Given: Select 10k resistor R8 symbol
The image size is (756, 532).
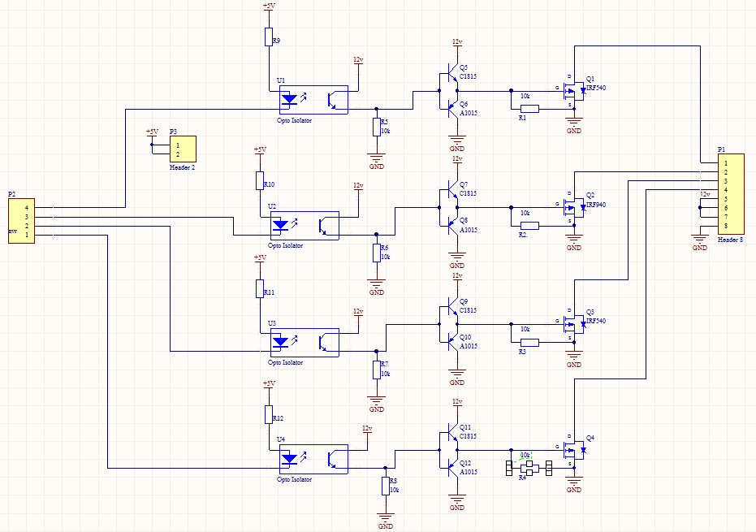Looking at the screenshot, I should coord(385,487).
